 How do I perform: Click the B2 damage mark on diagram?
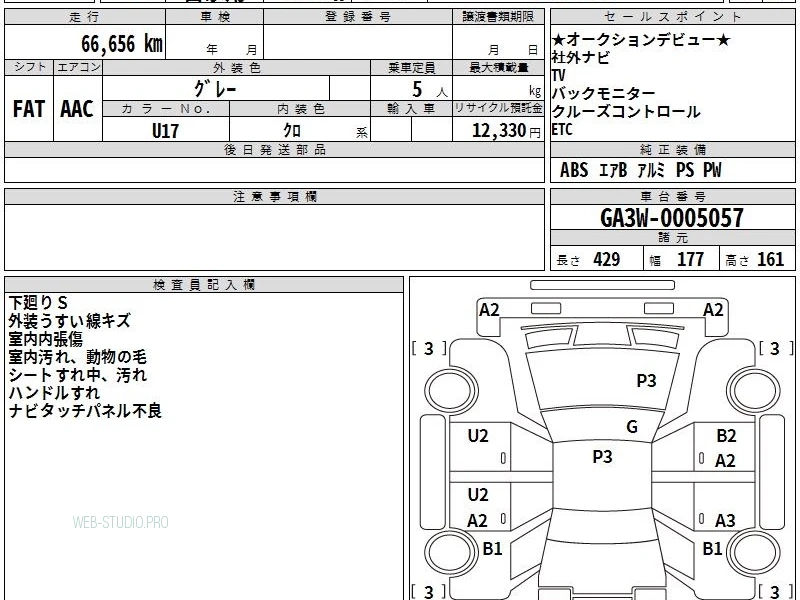click(726, 436)
